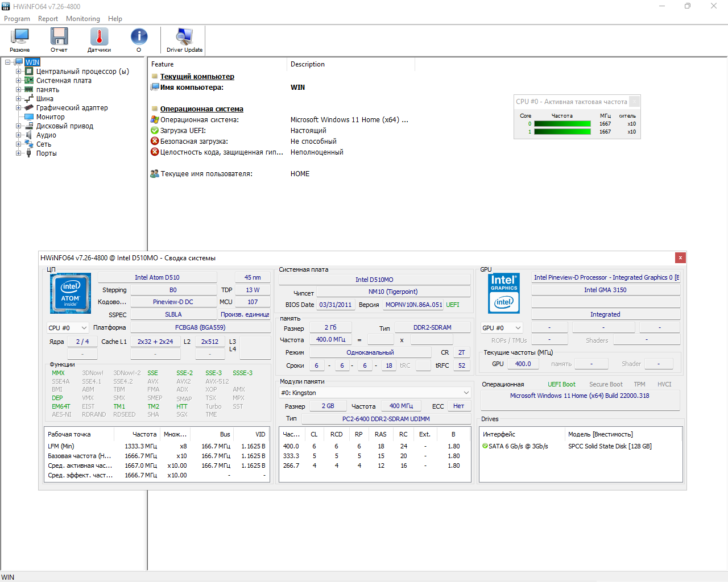This screenshot has width=728, height=582.
Task: Select WIN root item in tree
Action: click(32, 62)
